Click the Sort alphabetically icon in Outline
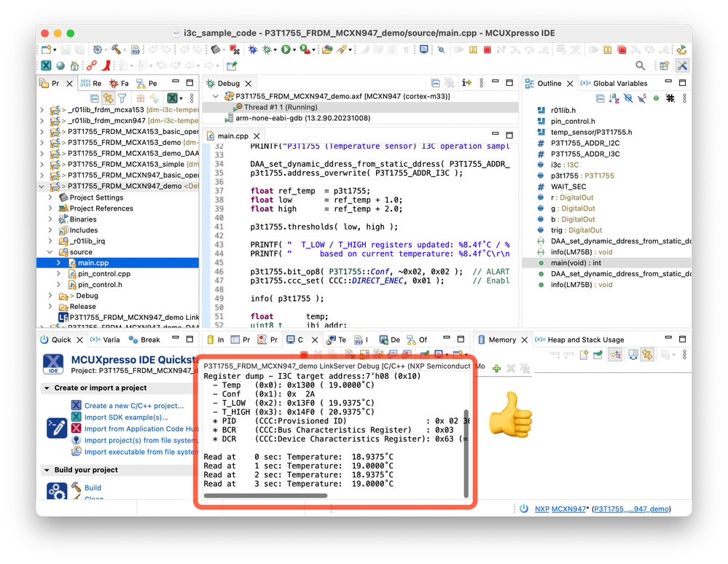 (x=614, y=98)
